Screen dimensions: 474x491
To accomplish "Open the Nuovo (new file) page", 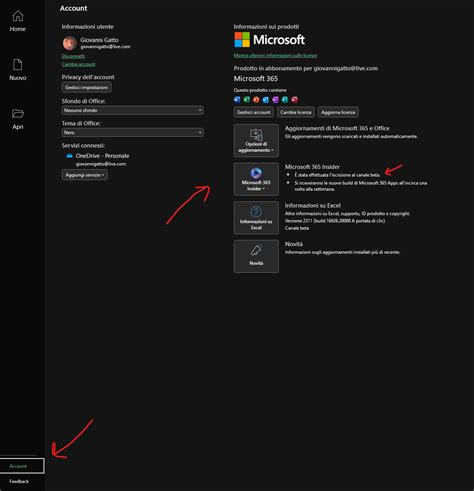I will 18,70.
